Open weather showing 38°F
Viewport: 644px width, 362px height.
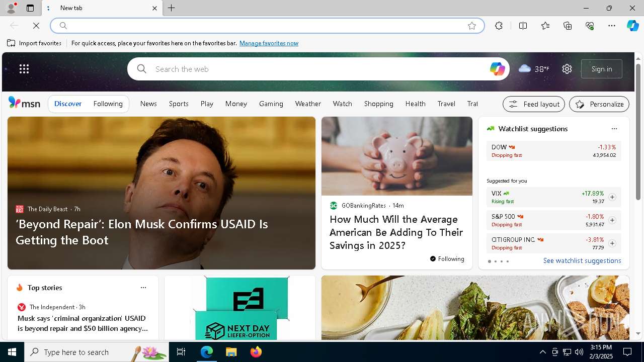point(534,69)
